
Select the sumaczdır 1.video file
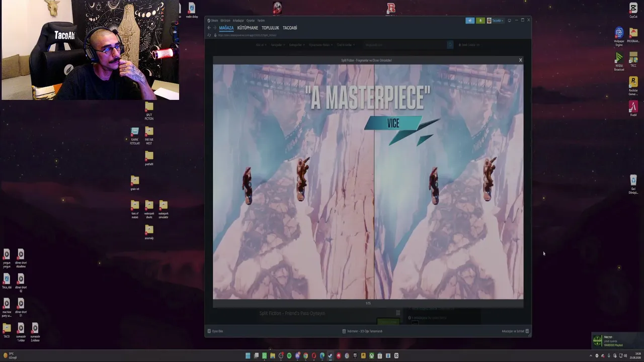[x=21, y=332]
